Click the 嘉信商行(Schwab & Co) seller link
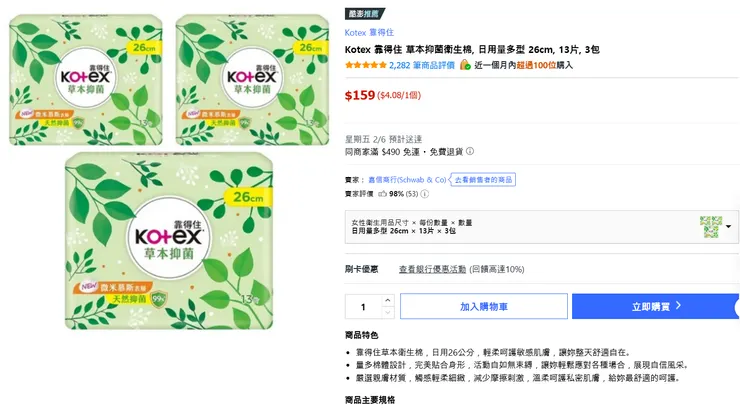Viewport: 740px width, 410px height. [407, 179]
